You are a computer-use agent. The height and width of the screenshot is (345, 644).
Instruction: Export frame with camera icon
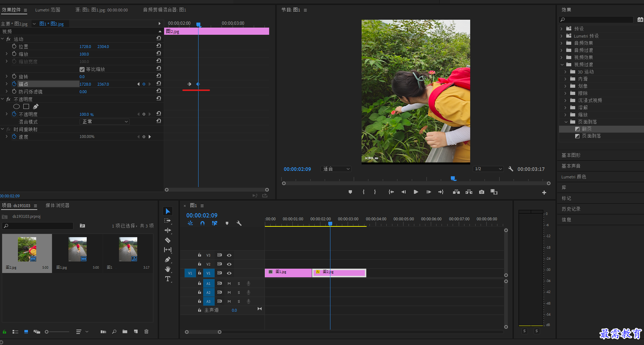pyautogui.click(x=482, y=192)
